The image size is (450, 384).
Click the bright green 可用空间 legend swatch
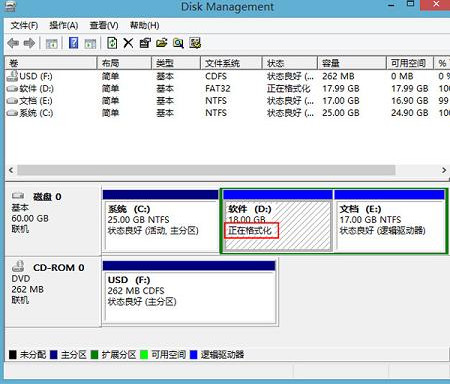pos(144,355)
